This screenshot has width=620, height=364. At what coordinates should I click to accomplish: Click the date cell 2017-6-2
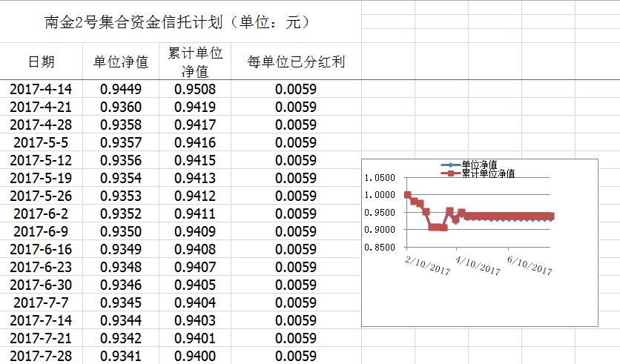[x=42, y=214]
